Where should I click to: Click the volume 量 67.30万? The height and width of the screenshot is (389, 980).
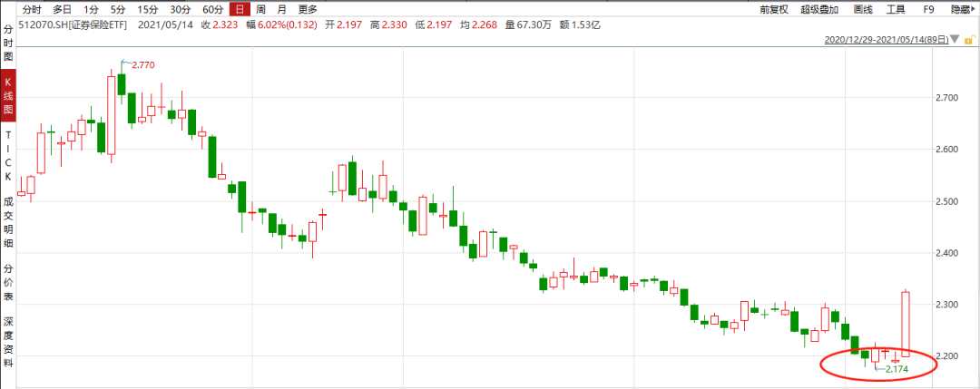tap(527, 25)
